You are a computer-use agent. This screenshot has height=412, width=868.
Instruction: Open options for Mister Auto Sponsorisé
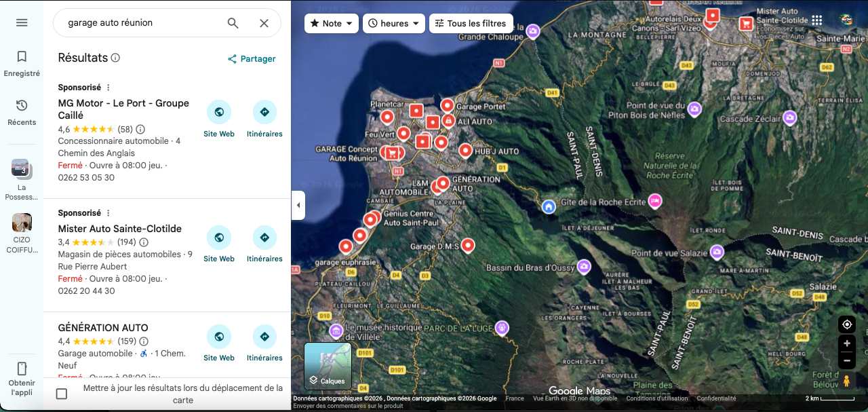[108, 213]
